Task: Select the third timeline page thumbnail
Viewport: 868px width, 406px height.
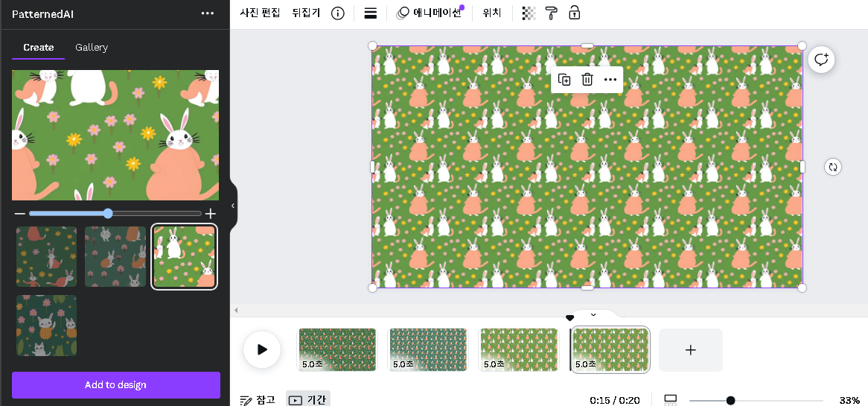Action: (519, 349)
